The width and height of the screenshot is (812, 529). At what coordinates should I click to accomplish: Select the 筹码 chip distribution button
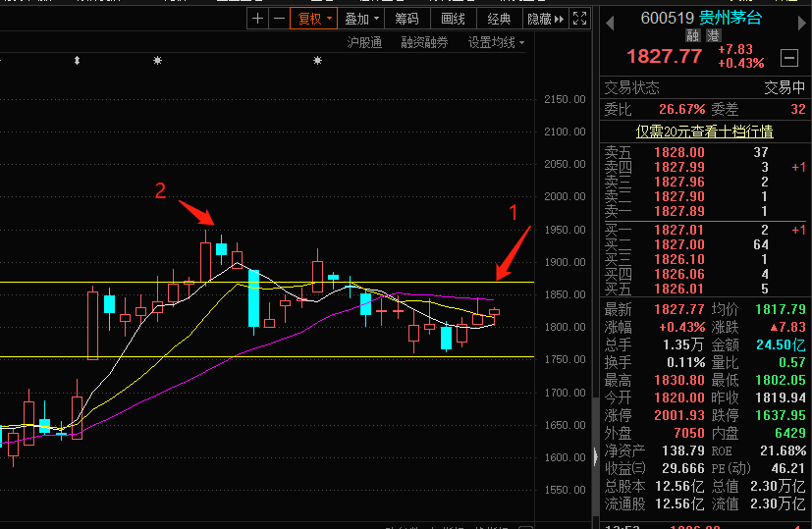[x=406, y=19]
